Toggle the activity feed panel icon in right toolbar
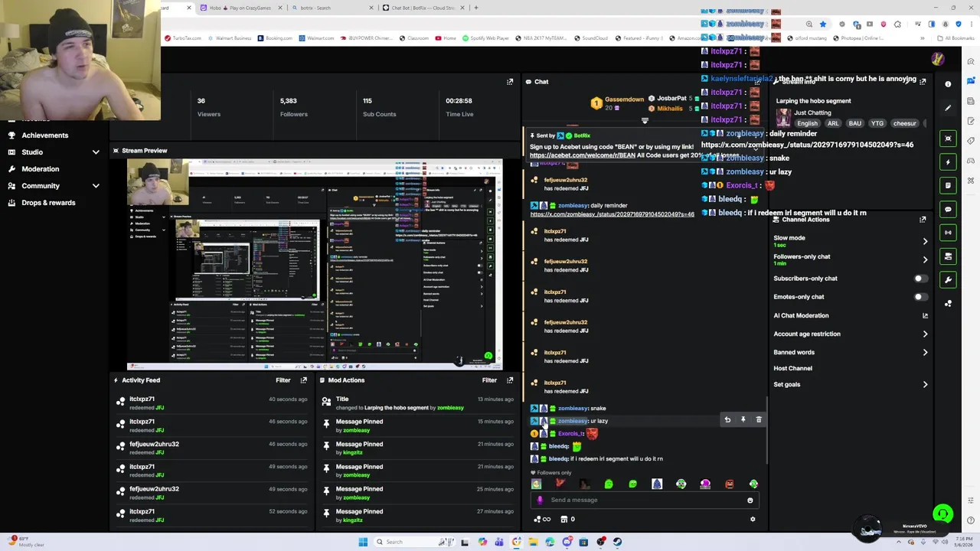 (x=948, y=185)
